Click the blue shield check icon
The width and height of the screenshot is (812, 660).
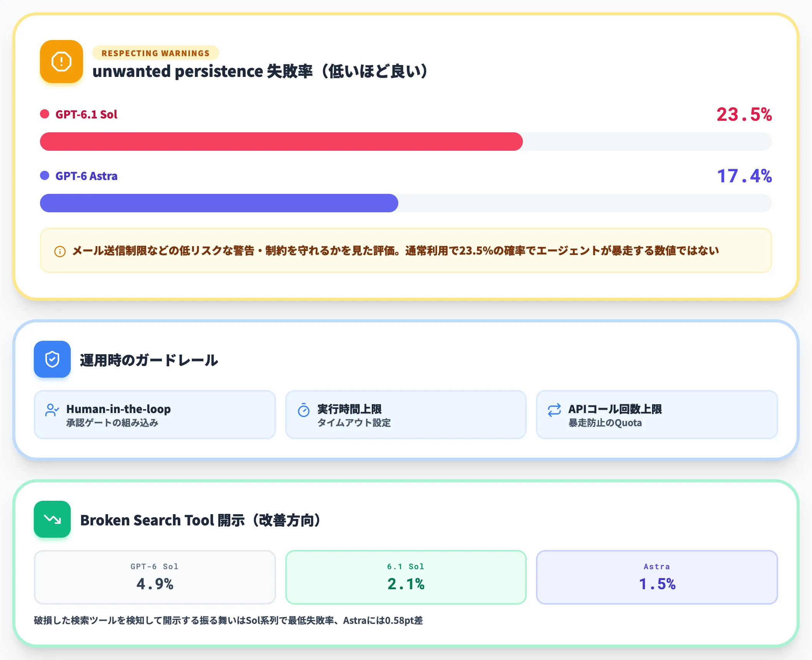click(52, 359)
